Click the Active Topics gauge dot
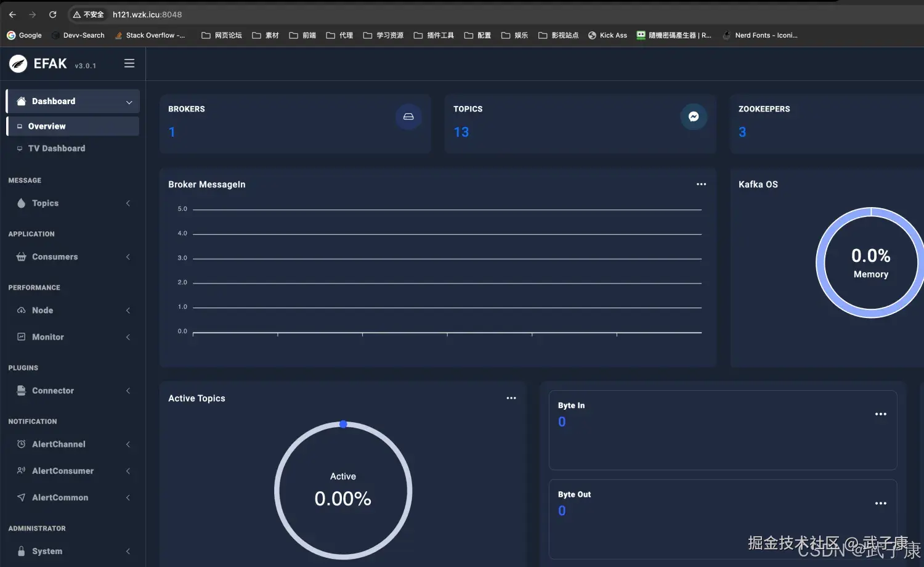This screenshot has width=924, height=567. pos(343,424)
